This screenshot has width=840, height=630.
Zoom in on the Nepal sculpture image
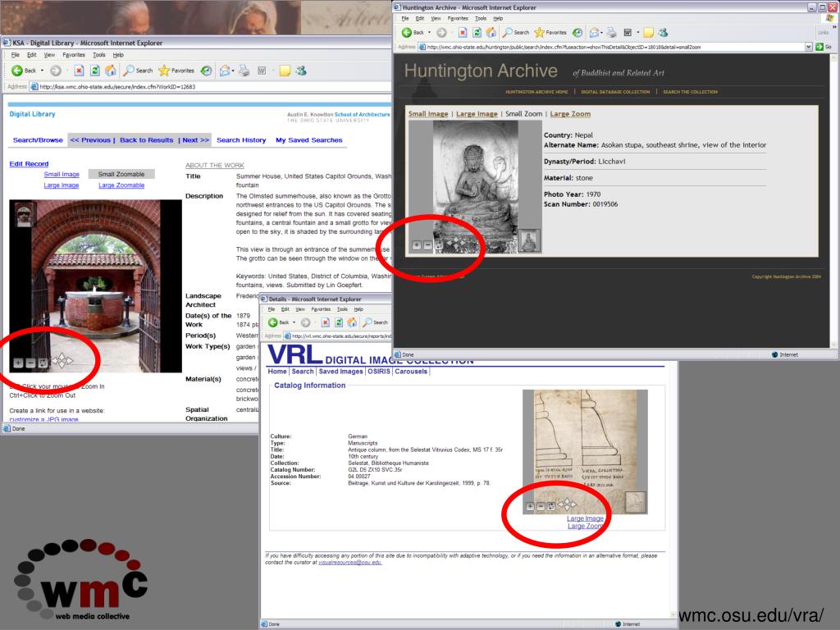[416, 245]
